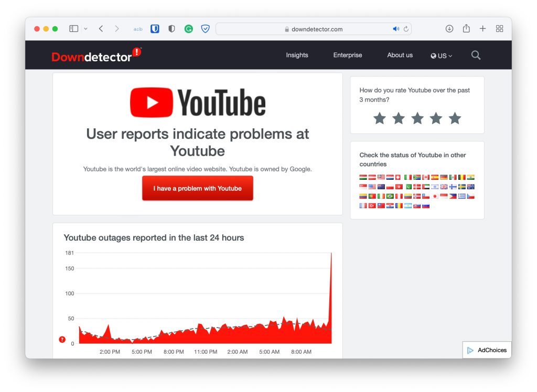The height and width of the screenshot is (392, 537).
Task: Open the red question mark chart help
Action: point(62,340)
